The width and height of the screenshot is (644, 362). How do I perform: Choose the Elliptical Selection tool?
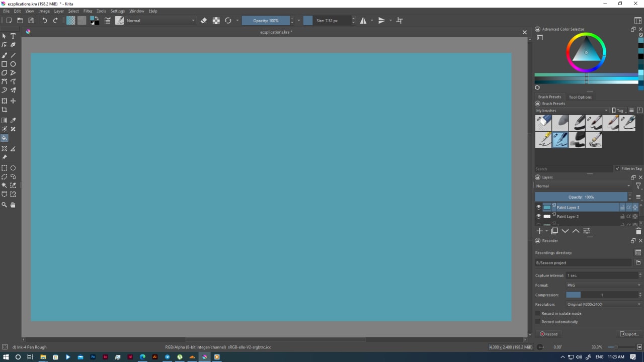click(13, 168)
